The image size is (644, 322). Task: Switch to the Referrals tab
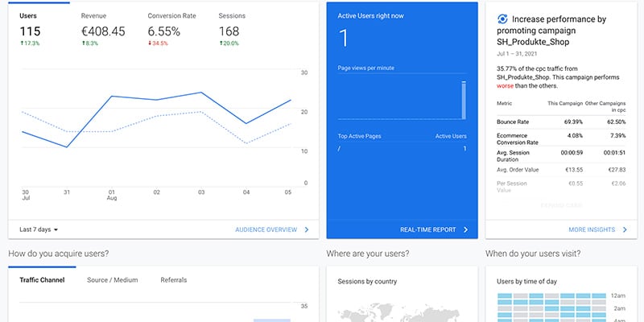[174, 280]
